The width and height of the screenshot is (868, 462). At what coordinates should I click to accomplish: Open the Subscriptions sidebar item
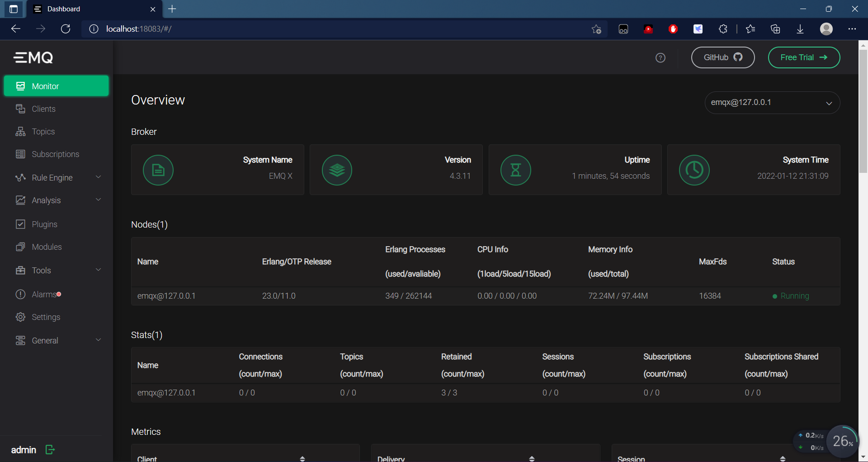click(x=56, y=154)
